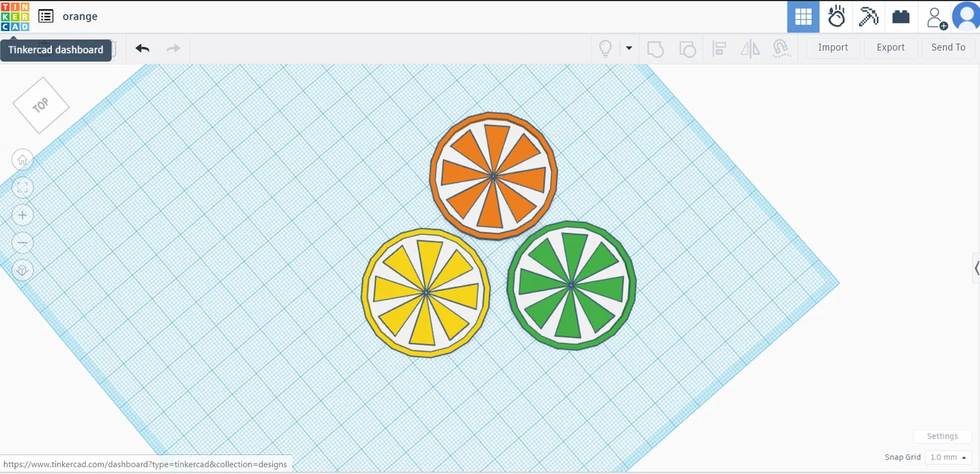
Task: Open the Sim Lab apple icon
Action: pos(836,16)
